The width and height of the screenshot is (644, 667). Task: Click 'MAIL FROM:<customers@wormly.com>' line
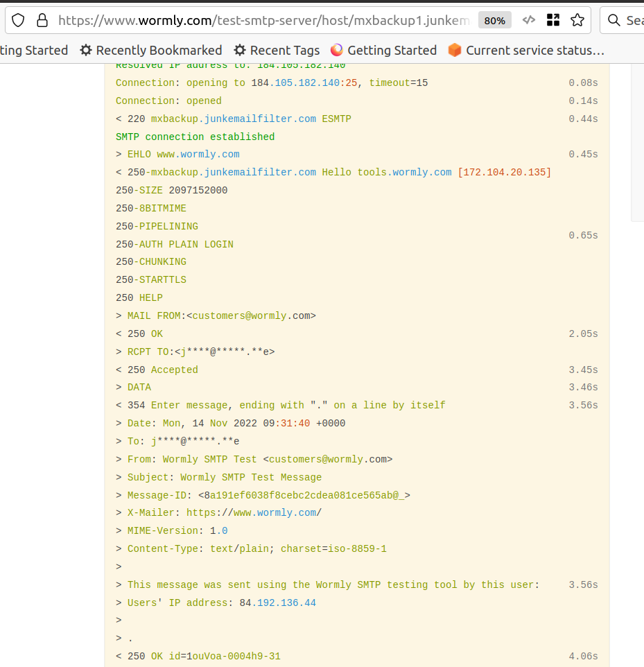(216, 316)
